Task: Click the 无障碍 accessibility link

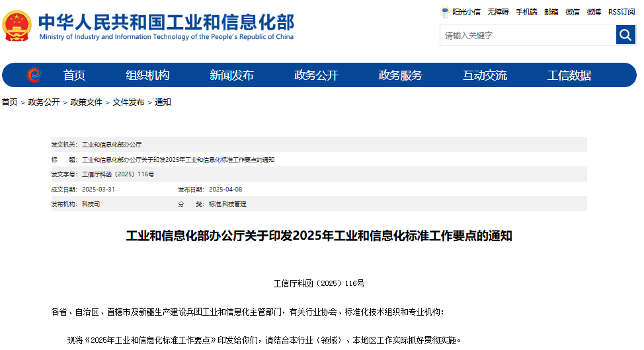Action: [498, 12]
